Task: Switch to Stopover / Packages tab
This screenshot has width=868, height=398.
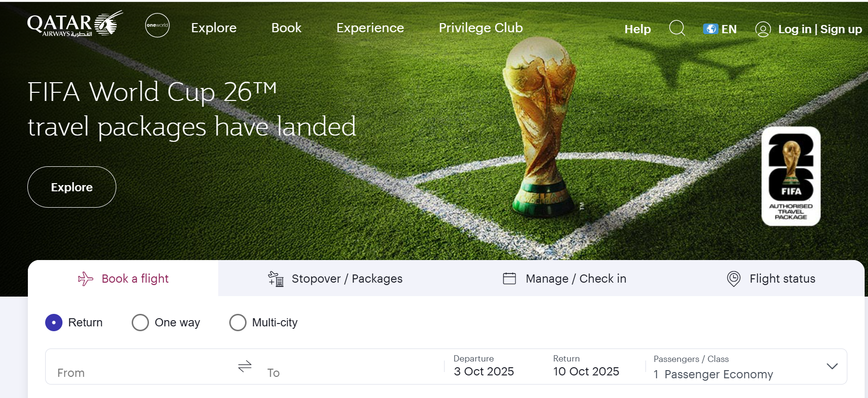Action: pyautogui.click(x=335, y=279)
